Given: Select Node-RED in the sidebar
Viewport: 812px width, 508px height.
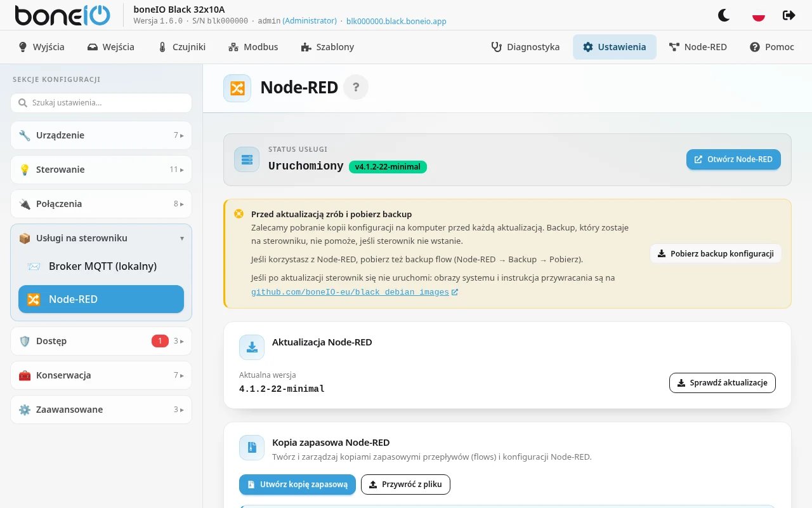Looking at the screenshot, I should point(101,299).
